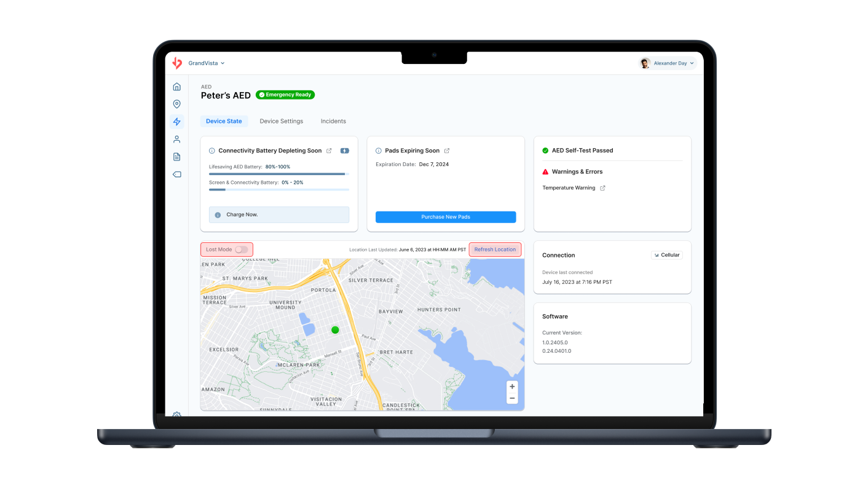
Task: Switch to the Incidents tab
Action: click(x=333, y=121)
